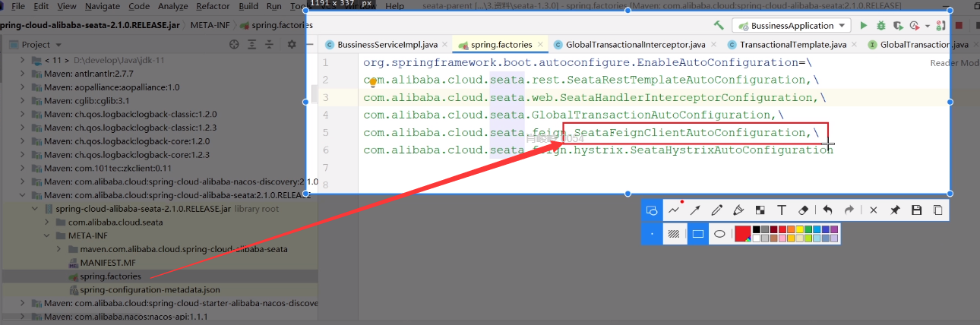Undo the last annotation
980x325 pixels.
coord(827,210)
